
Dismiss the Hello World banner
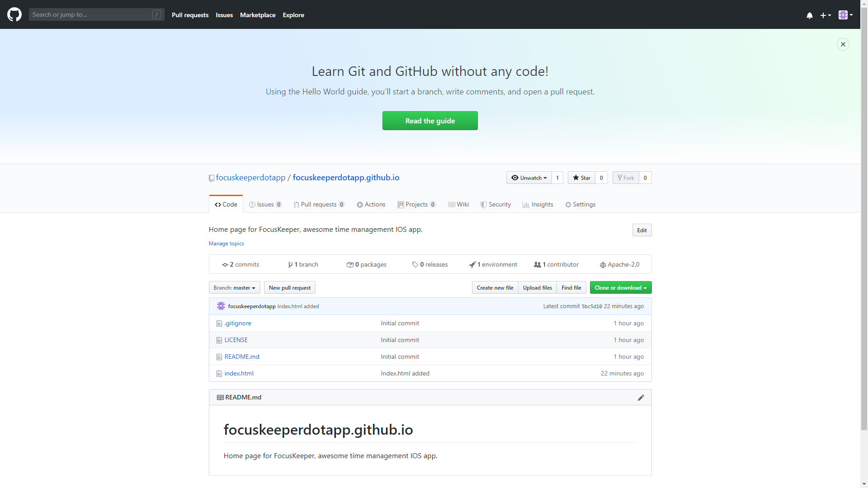[x=843, y=44]
